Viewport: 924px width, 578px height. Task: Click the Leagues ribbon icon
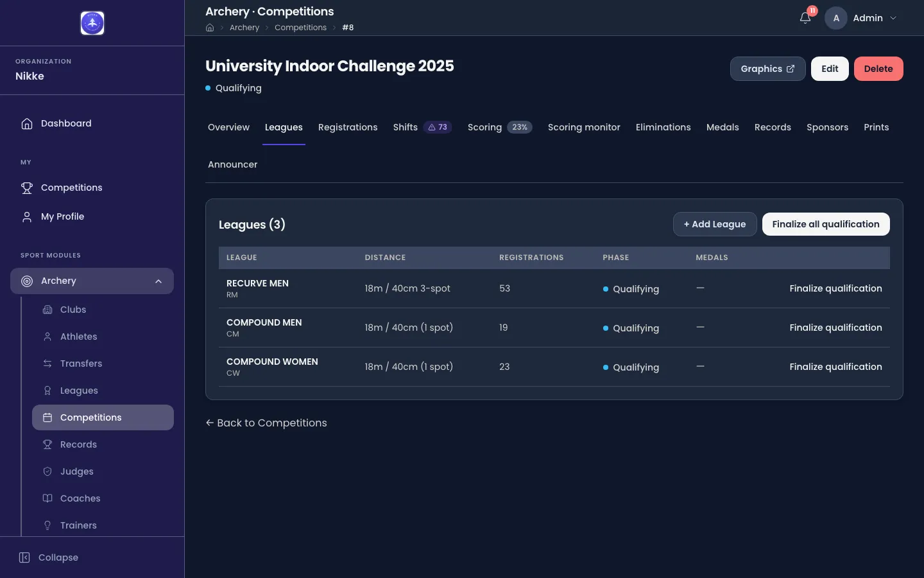coord(47,390)
